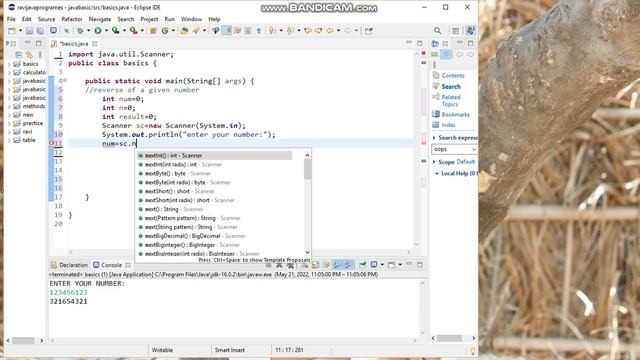Click the Pin Editor toolbar icon
The height and width of the screenshot is (360, 640).
click(369, 31)
